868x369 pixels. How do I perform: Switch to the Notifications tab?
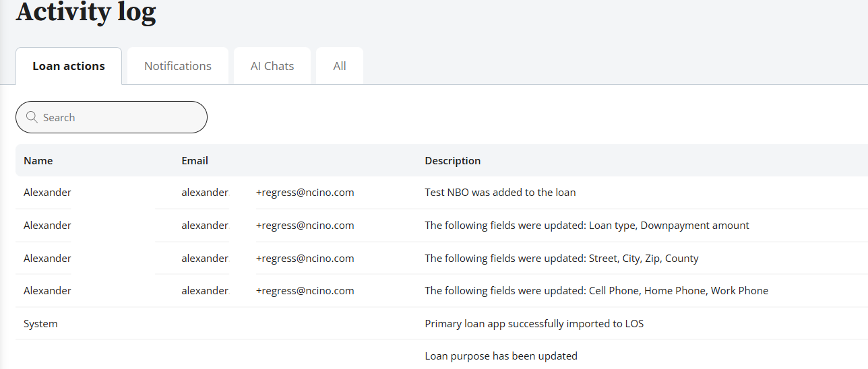pos(178,66)
